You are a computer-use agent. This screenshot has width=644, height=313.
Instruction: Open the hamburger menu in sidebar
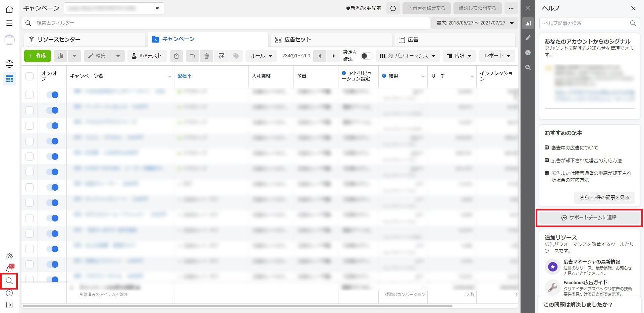[x=9, y=23]
